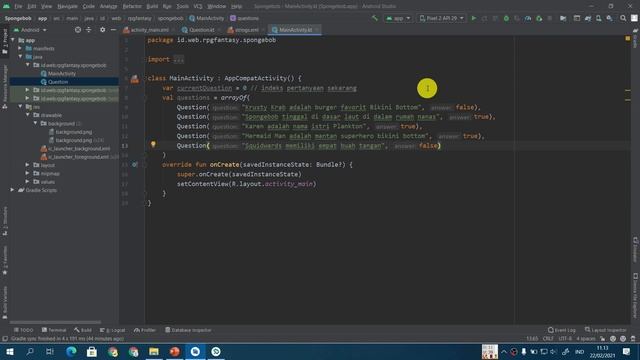The height and width of the screenshot is (360, 640).
Task: Expand Gradle Scripts node
Action: tap(12, 190)
